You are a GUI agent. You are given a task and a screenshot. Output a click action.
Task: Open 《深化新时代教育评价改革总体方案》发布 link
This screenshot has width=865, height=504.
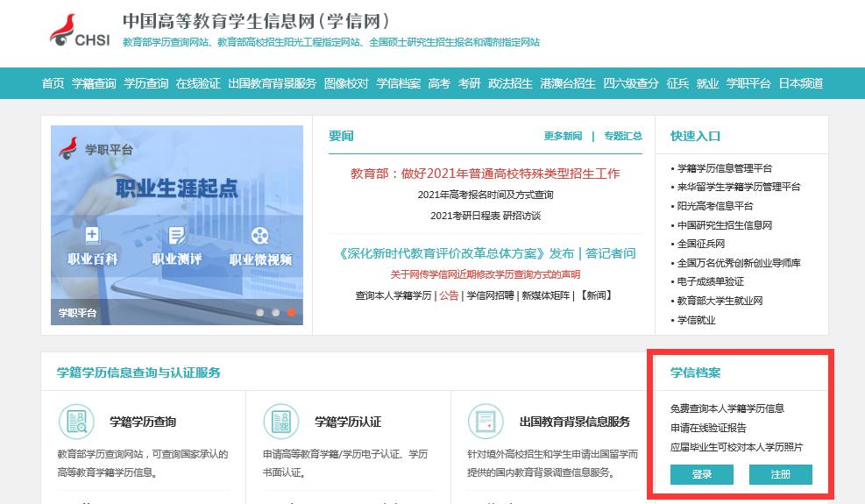tap(456, 253)
